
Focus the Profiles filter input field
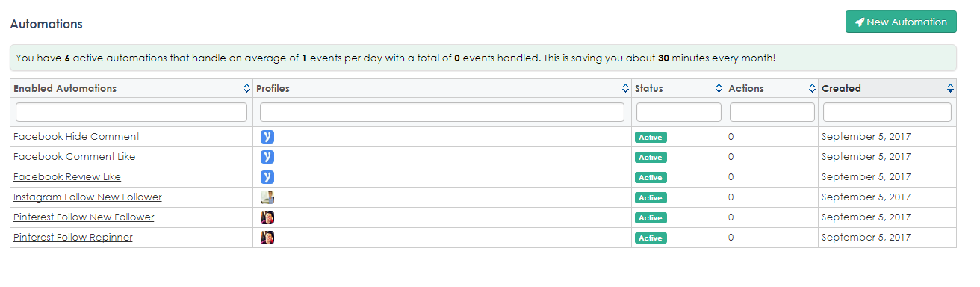pyautogui.click(x=442, y=112)
